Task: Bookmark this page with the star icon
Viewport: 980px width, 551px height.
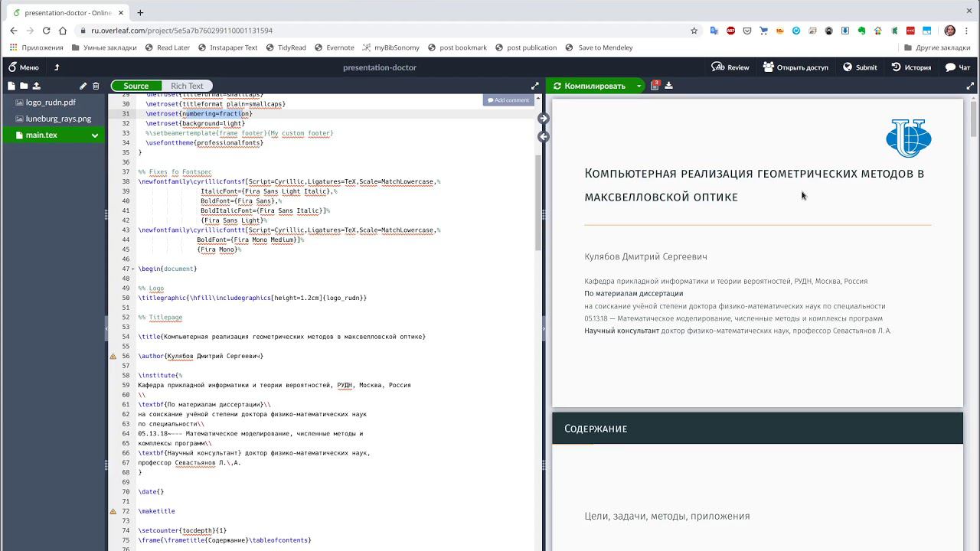Action: 694,31
